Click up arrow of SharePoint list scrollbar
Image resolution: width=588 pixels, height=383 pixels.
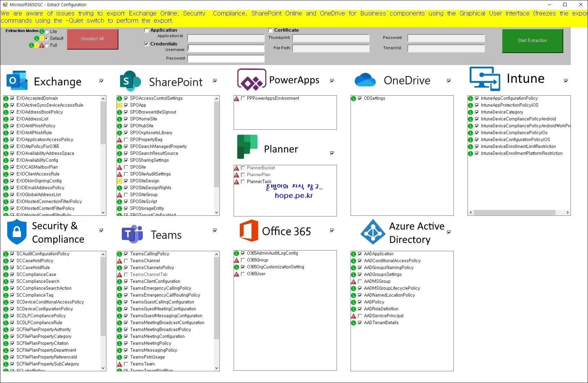[x=216, y=99]
